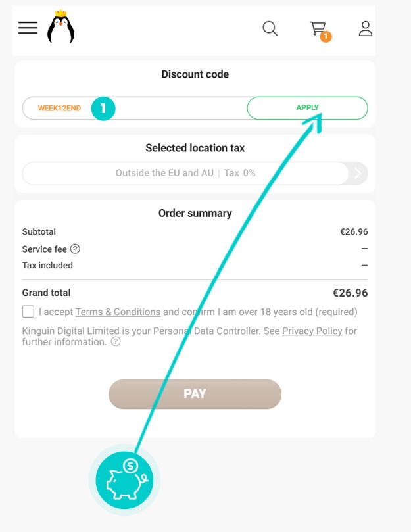This screenshot has width=411, height=532.
Task: Click the Order summary heading
Action: (x=195, y=213)
